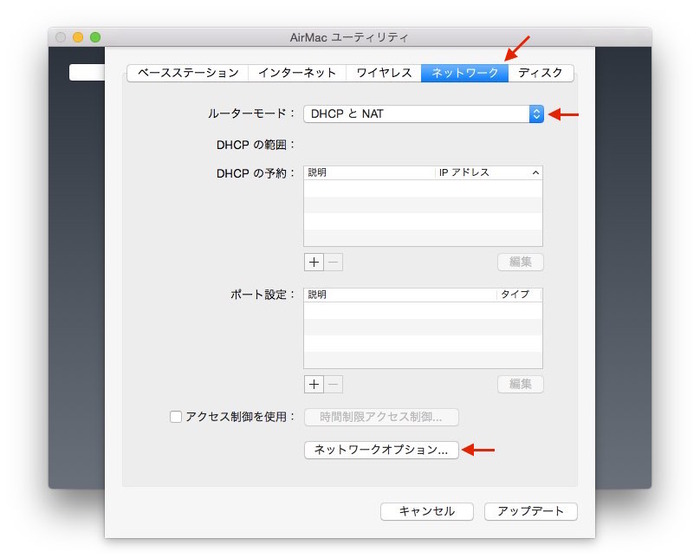Click the 時間制限アクセス制御... button
This screenshot has height=558, width=700.
point(381,417)
